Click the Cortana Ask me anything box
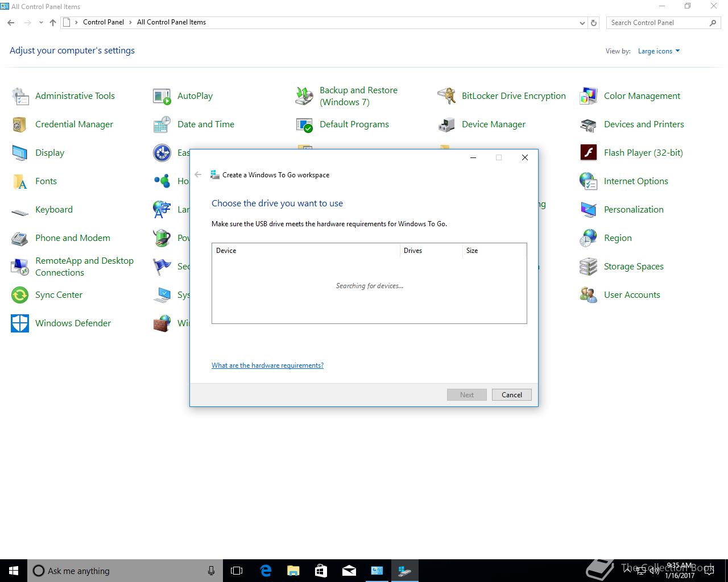728x582 pixels. coord(125,571)
